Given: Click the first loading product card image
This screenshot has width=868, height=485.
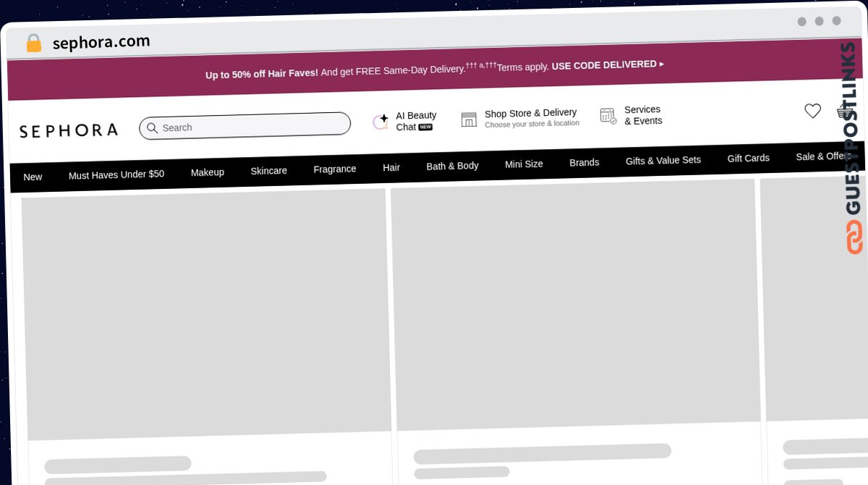Looking at the screenshot, I should pos(206,314).
